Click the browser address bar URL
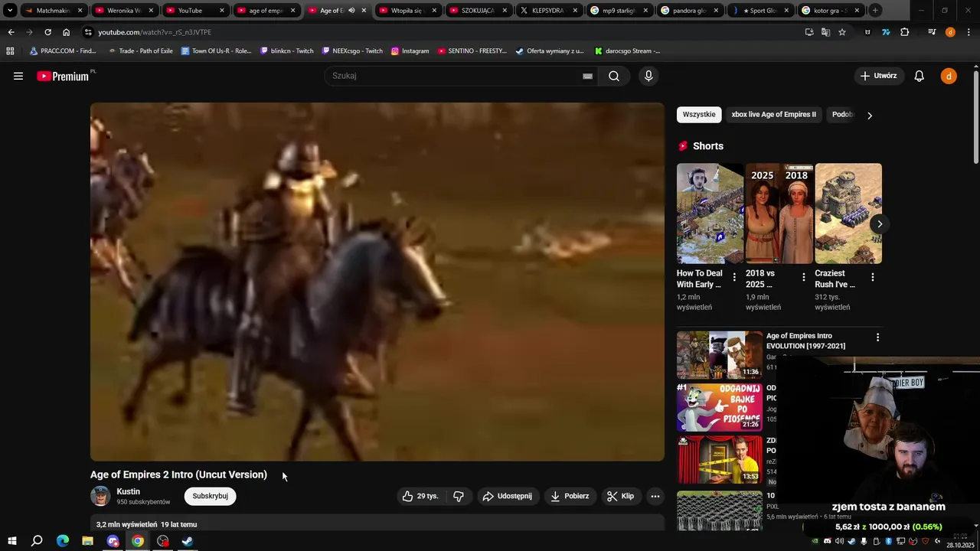The height and width of the screenshot is (551, 980). [155, 32]
